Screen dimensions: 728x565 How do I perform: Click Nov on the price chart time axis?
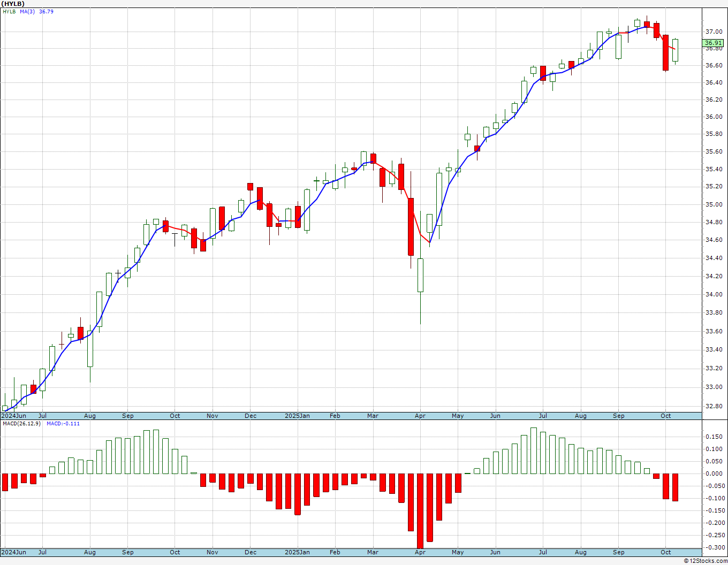pos(213,416)
